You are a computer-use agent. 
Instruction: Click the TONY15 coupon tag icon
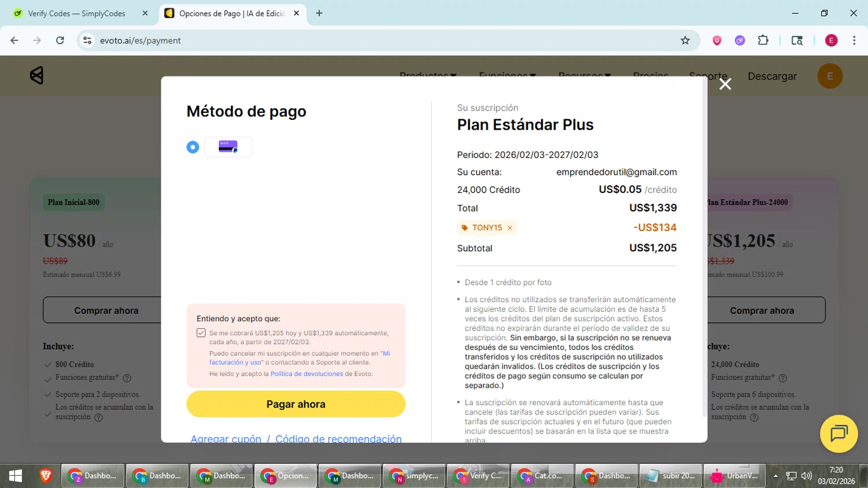tap(464, 228)
